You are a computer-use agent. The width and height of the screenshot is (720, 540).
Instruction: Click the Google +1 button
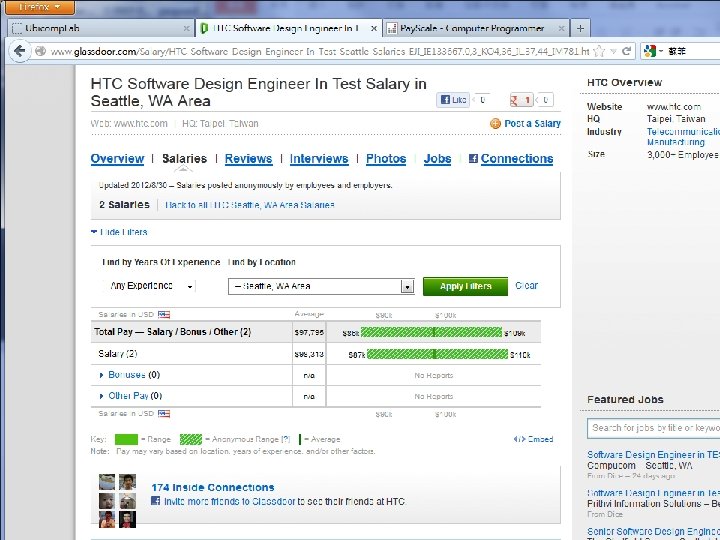(521, 100)
